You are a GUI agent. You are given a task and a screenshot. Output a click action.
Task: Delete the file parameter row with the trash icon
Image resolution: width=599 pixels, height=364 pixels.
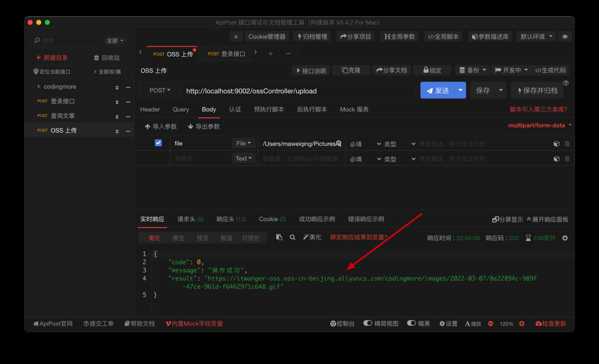[567, 144]
